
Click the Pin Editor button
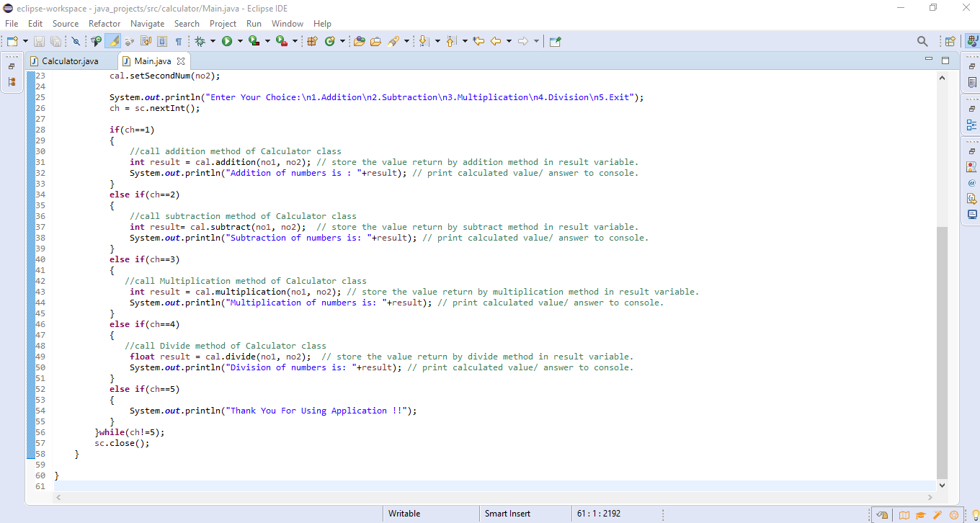tap(555, 41)
